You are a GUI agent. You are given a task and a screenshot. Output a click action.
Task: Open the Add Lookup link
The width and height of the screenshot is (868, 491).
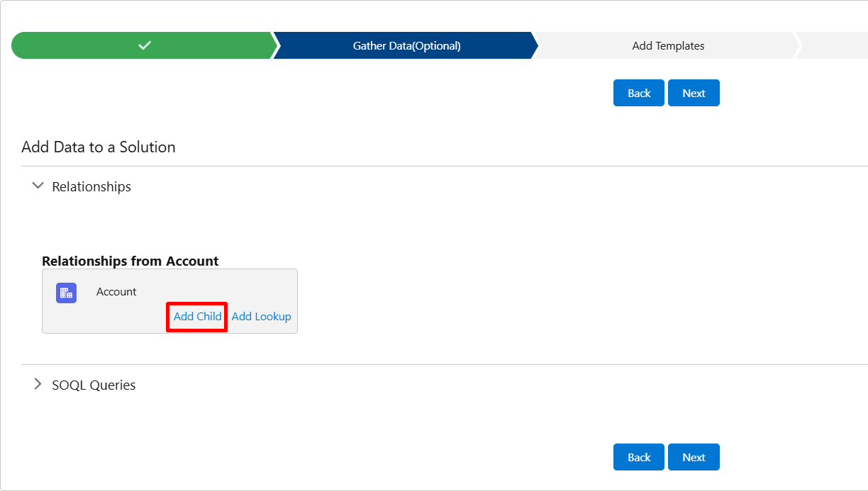tap(261, 317)
